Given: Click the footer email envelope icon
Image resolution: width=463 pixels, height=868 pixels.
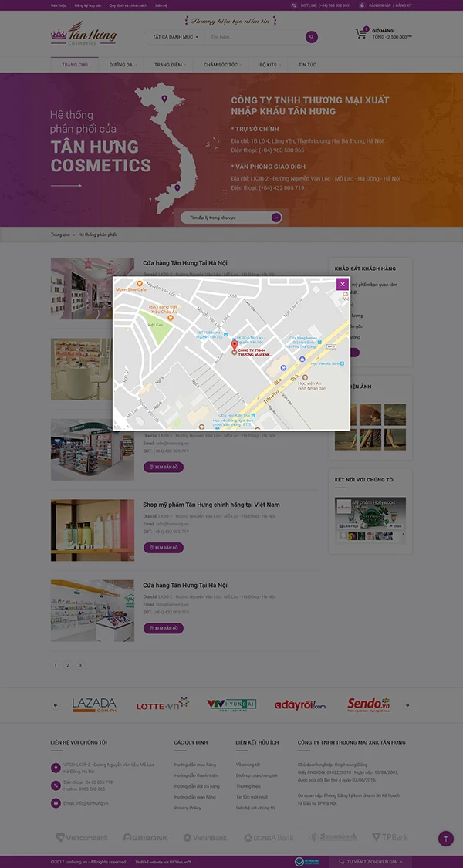Looking at the screenshot, I should [56, 802].
